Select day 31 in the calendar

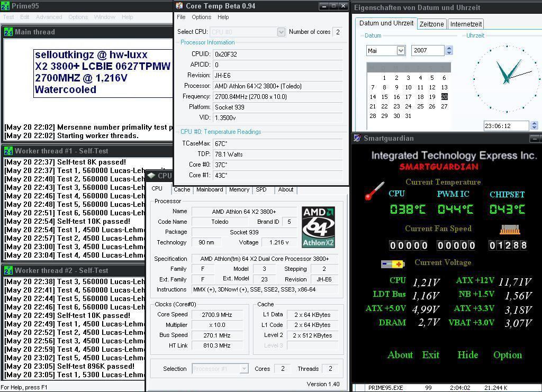pyautogui.click(x=408, y=116)
